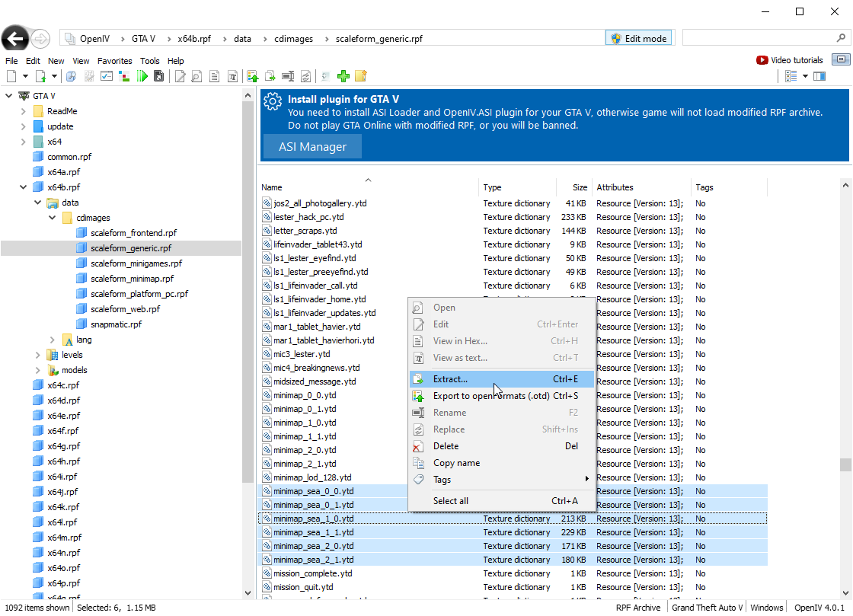Toggle the panel button beside Video tutorials

841,60
